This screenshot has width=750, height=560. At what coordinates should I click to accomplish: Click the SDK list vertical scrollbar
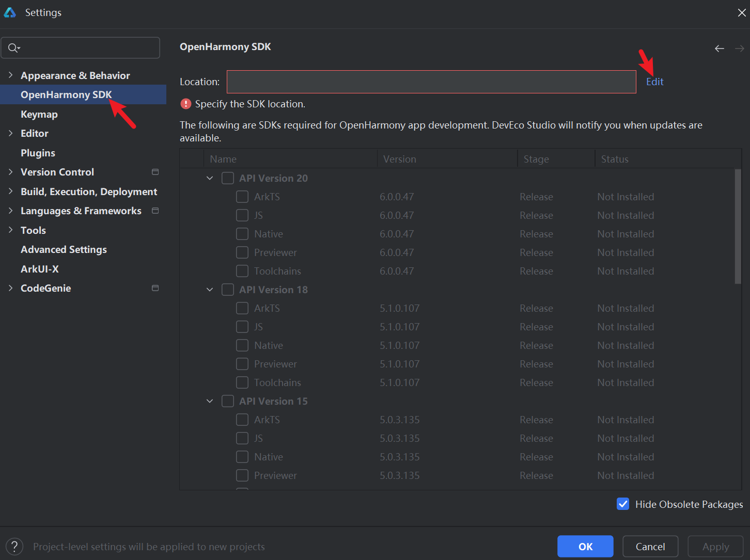(738, 226)
